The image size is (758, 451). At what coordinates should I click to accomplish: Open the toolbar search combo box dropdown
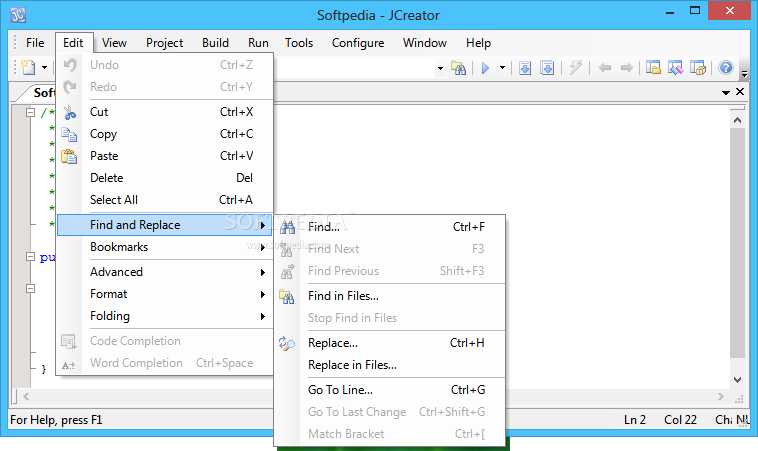tap(440, 68)
